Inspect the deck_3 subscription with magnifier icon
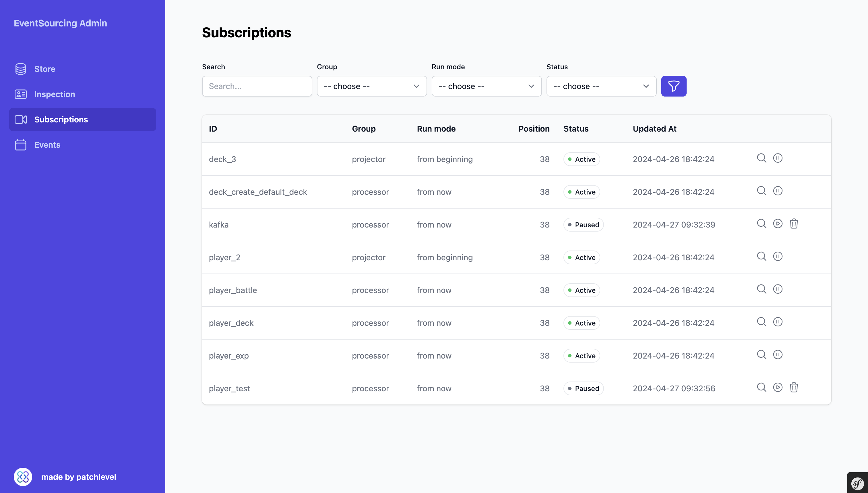The width and height of the screenshot is (868, 493). tap(762, 158)
